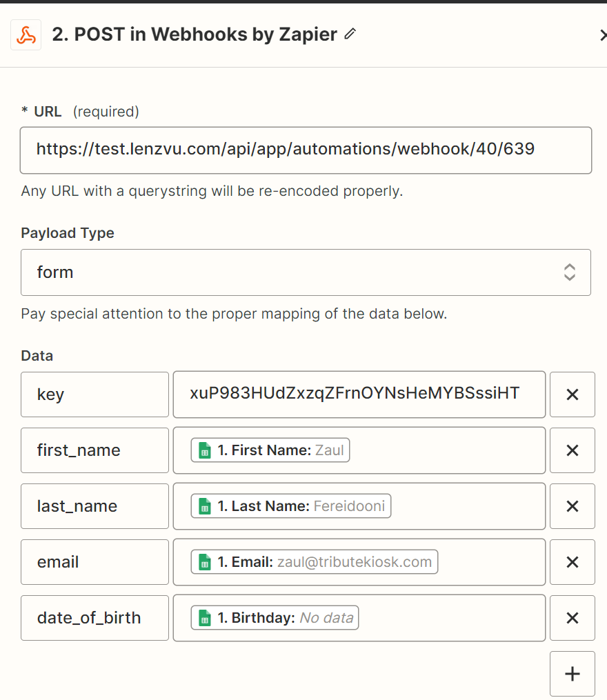Screen dimensions: 607x700
Task: Click the key value field with token
Action: coord(359,394)
